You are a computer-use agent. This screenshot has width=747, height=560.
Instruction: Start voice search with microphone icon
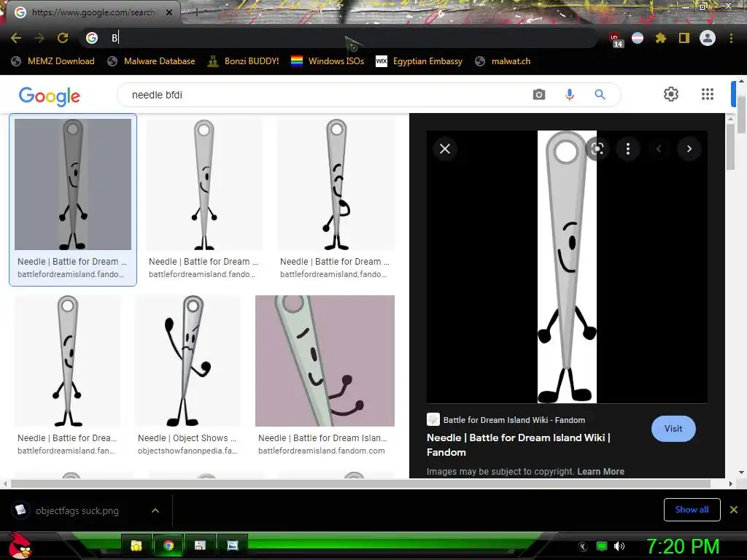tap(569, 95)
